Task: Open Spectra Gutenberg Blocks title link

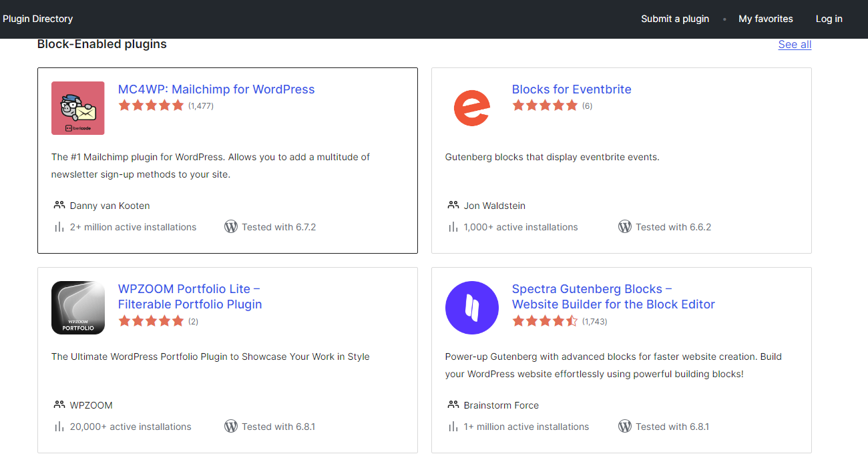Action: (x=614, y=296)
